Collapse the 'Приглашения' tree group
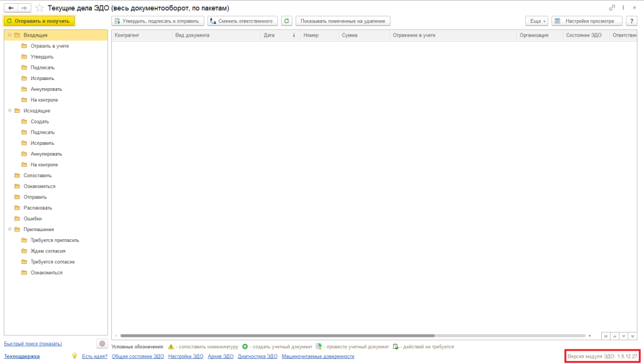Screen dimensions: 644x364 tap(9, 229)
